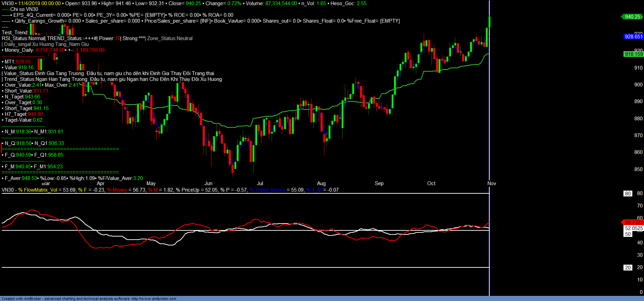644x301 pixels.
Task: Click the Volume value 87,334,544.00
Action: click(x=281, y=3)
